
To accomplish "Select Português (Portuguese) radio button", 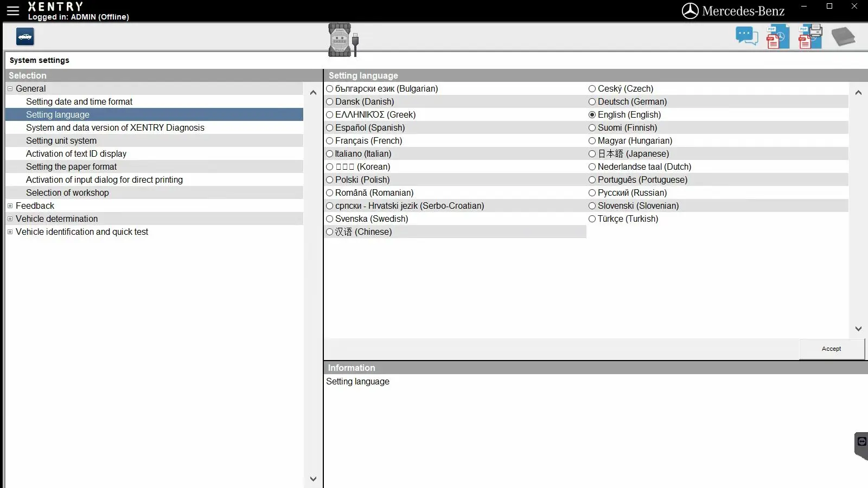I will point(592,179).
